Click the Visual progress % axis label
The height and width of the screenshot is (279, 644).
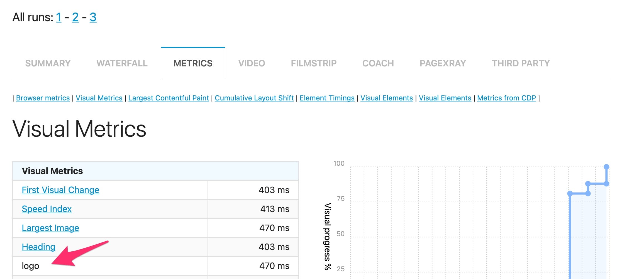[328, 237]
